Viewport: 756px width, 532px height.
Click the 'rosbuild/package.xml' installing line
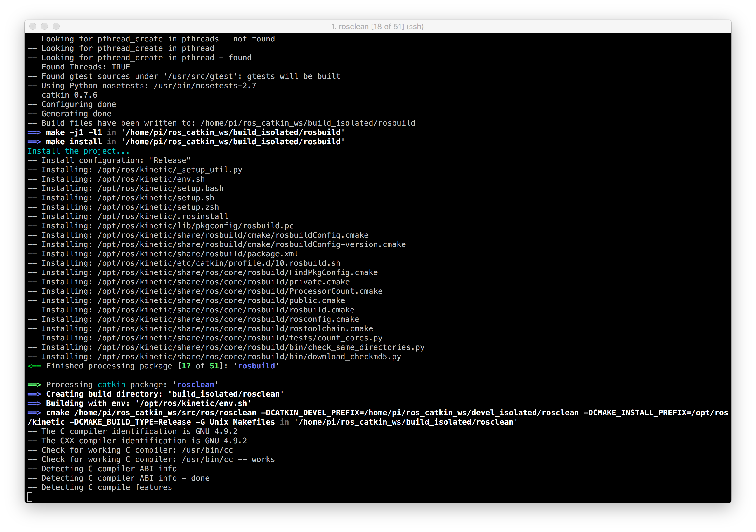(x=163, y=254)
